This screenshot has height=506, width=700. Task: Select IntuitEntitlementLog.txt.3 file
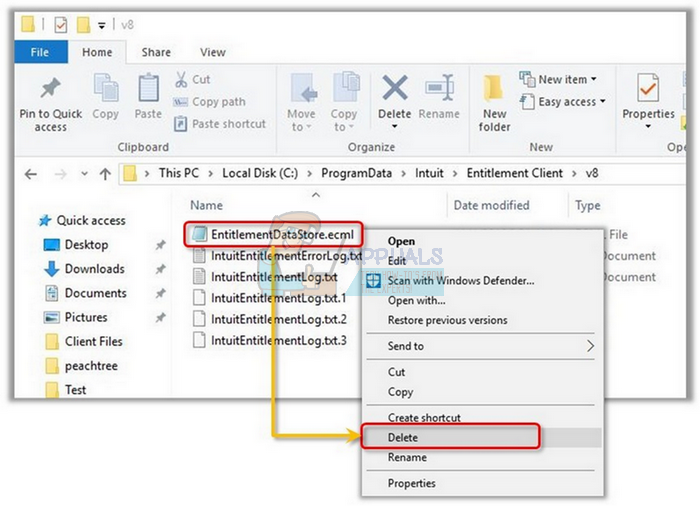click(270, 340)
